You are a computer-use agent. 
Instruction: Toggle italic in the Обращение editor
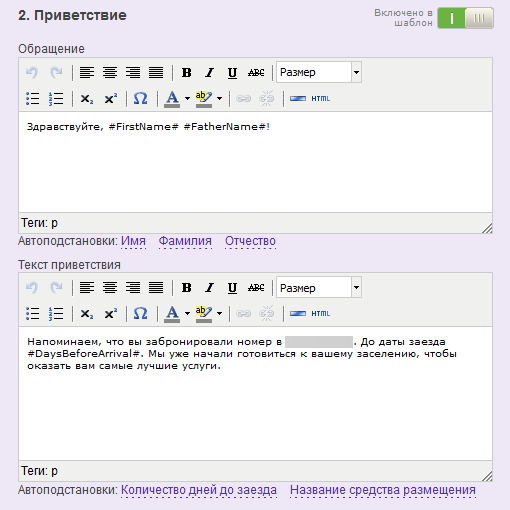click(210, 72)
